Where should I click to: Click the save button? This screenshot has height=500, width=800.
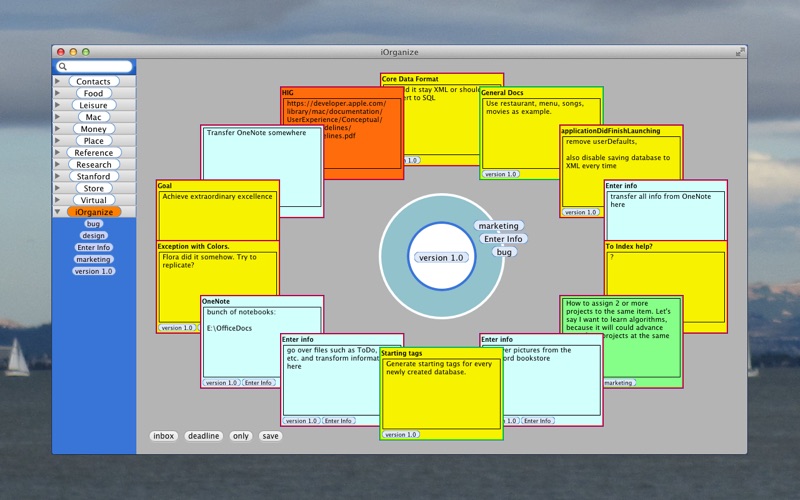pos(270,436)
